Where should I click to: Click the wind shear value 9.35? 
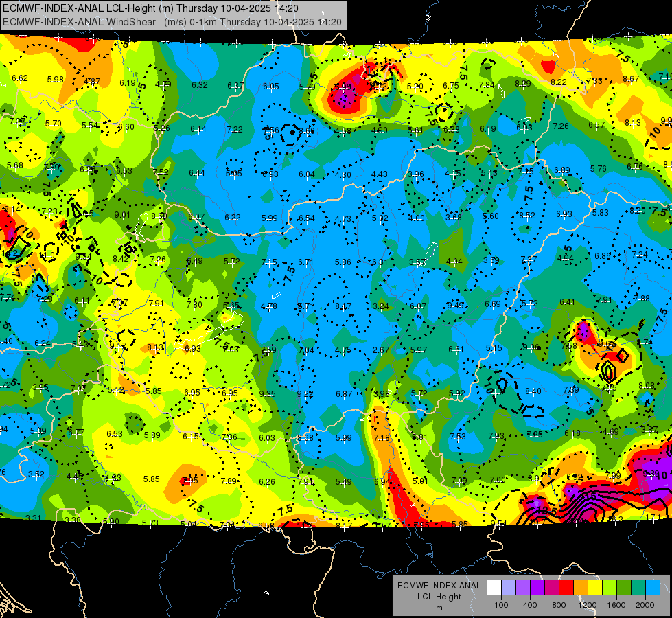coord(268,393)
